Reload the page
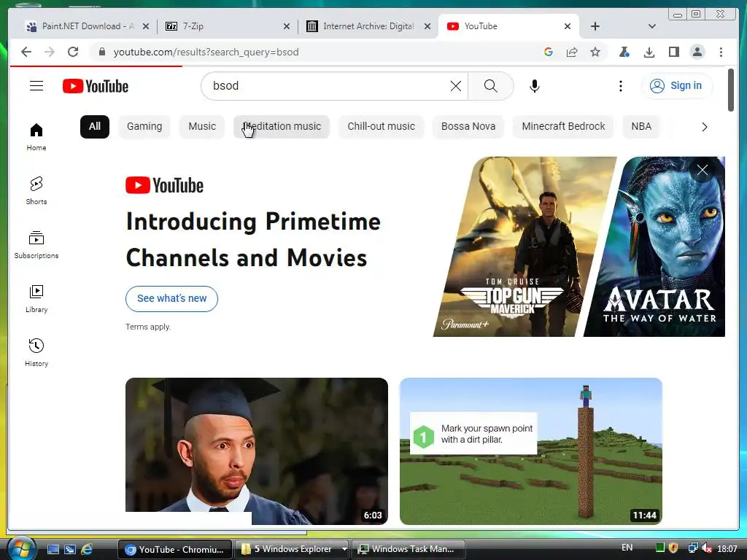The height and width of the screenshot is (560, 747). [73, 52]
